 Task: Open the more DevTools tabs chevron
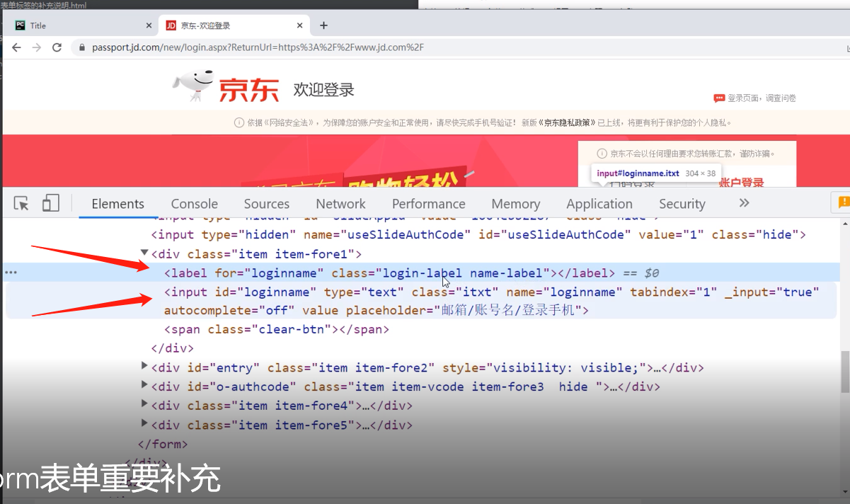pyautogui.click(x=744, y=203)
